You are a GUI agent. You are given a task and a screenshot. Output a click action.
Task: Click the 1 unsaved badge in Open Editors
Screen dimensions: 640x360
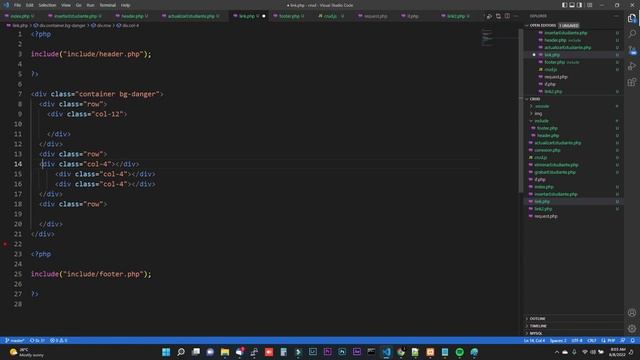pyautogui.click(x=569, y=25)
